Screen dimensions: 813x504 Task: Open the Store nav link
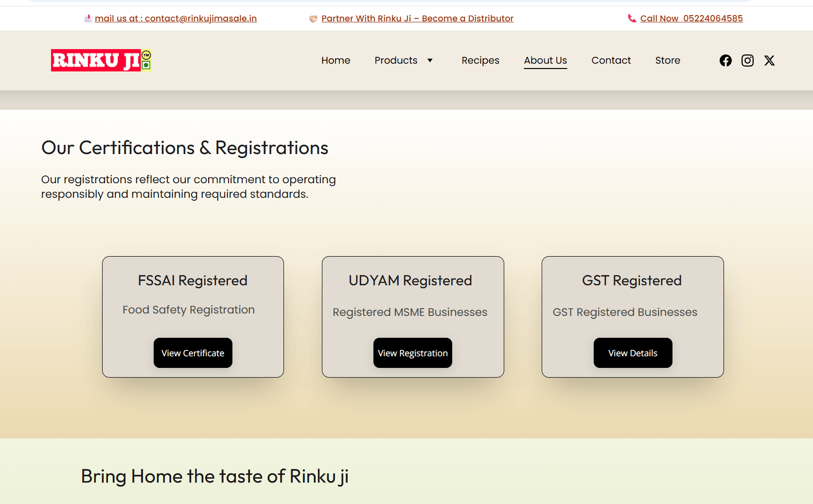[x=667, y=60]
